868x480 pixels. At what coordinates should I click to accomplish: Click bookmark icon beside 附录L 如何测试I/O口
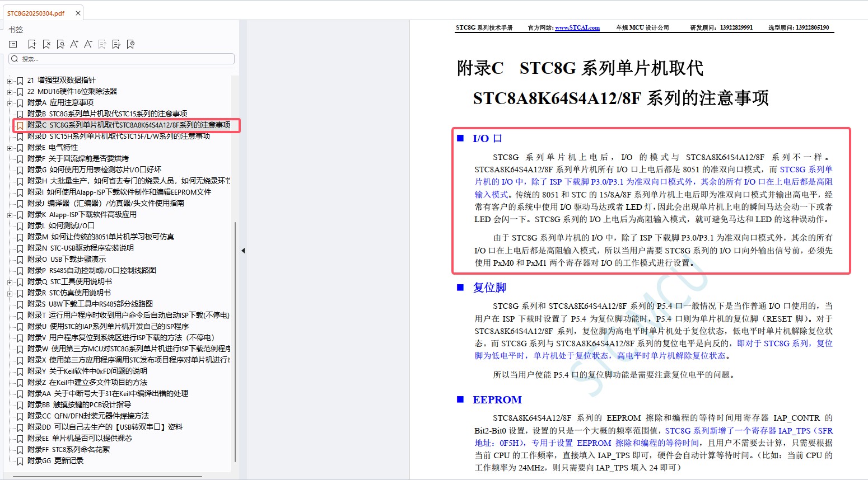(20, 226)
